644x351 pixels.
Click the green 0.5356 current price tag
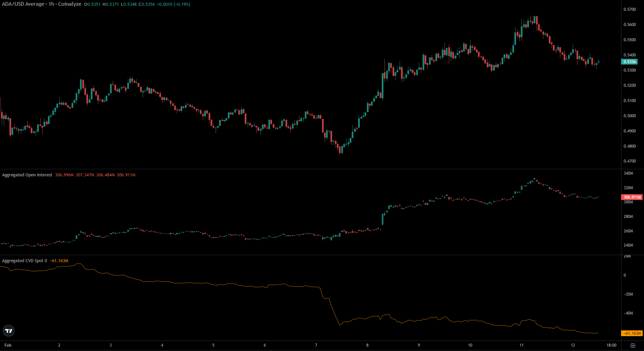point(629,62)
